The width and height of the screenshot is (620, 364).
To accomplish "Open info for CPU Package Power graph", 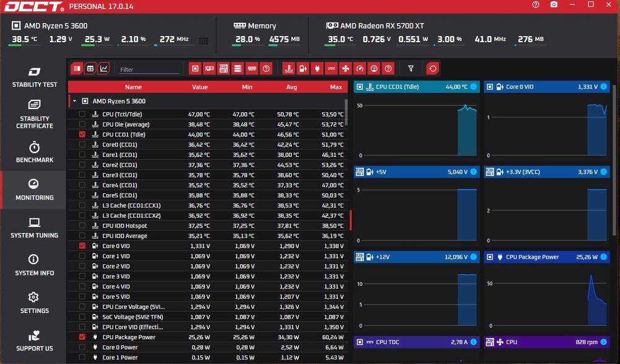I will (x=603, y=257).
